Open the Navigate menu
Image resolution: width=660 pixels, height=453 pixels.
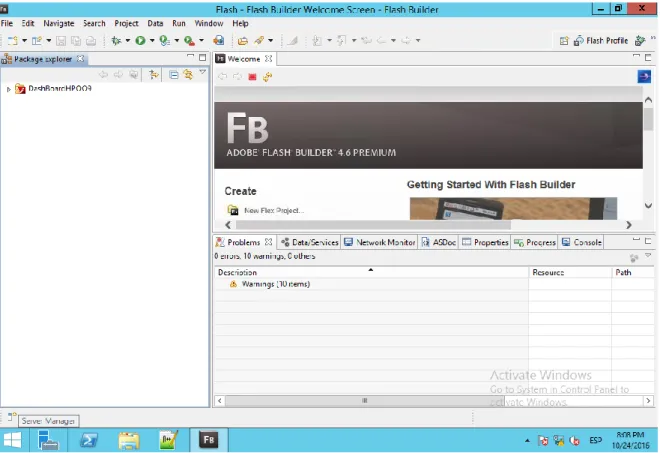(59, 24)
